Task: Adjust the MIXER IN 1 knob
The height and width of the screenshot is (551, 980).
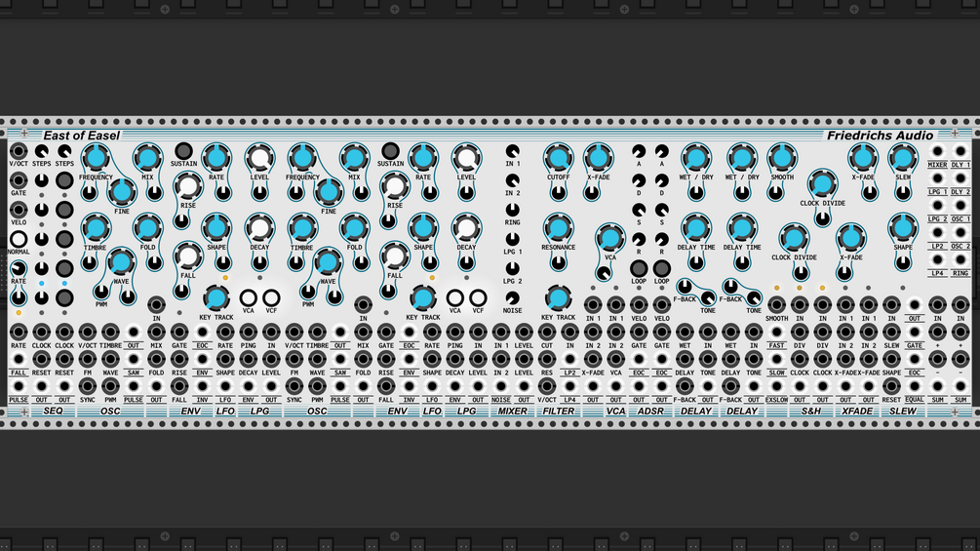Action: click(512, 150)
